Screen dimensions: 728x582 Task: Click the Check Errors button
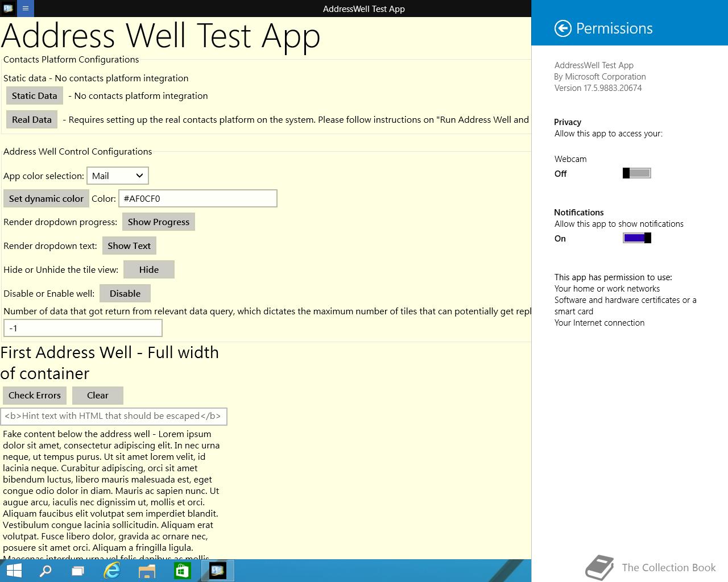[35, 395]
